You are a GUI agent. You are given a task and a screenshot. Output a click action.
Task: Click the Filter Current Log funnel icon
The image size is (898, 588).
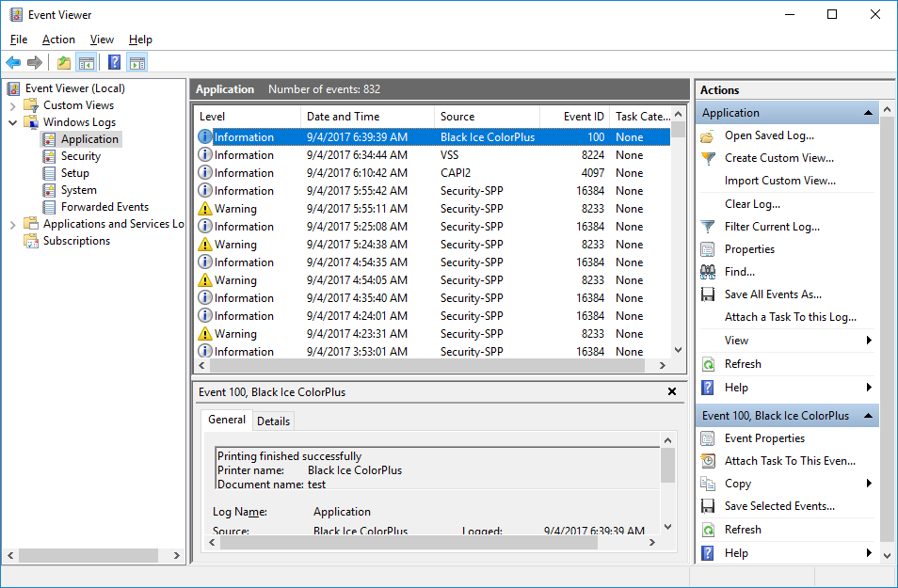click(708, 227)
